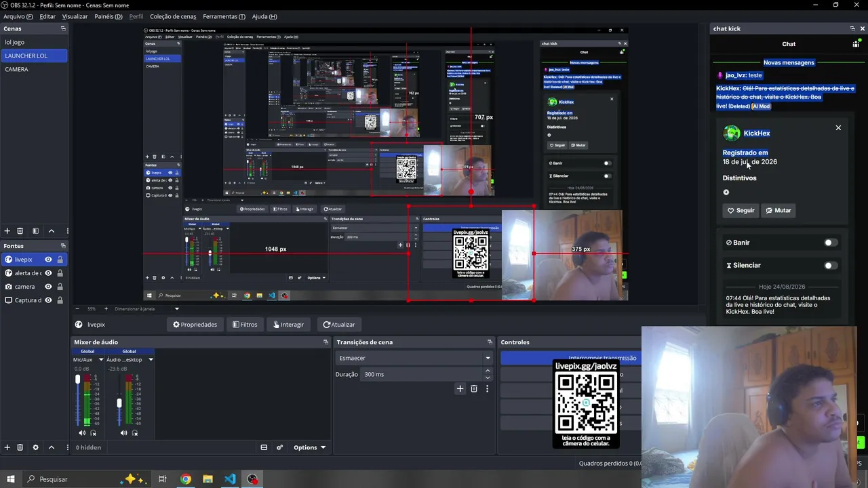Image resolution: width=868 pixels, height=488 pixels.
Task: Open File Explorer from the taskbar
Action: (x=208, y=479)
